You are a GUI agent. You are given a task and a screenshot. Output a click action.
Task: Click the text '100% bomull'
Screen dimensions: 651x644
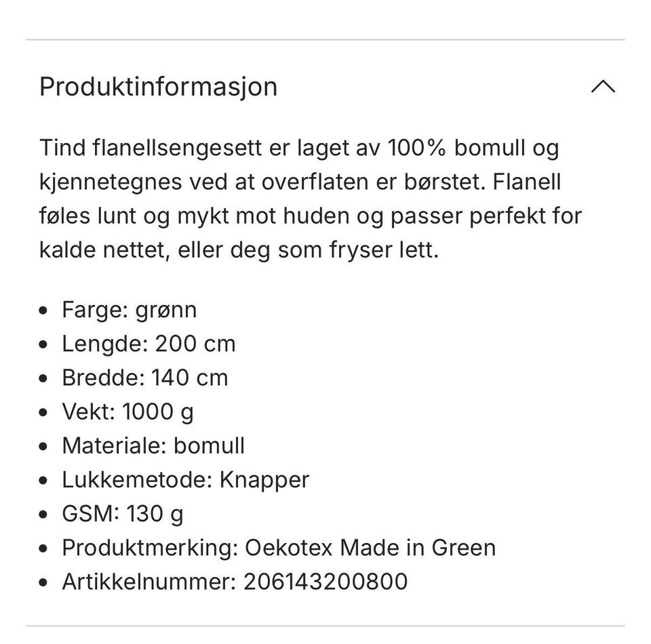455,148
